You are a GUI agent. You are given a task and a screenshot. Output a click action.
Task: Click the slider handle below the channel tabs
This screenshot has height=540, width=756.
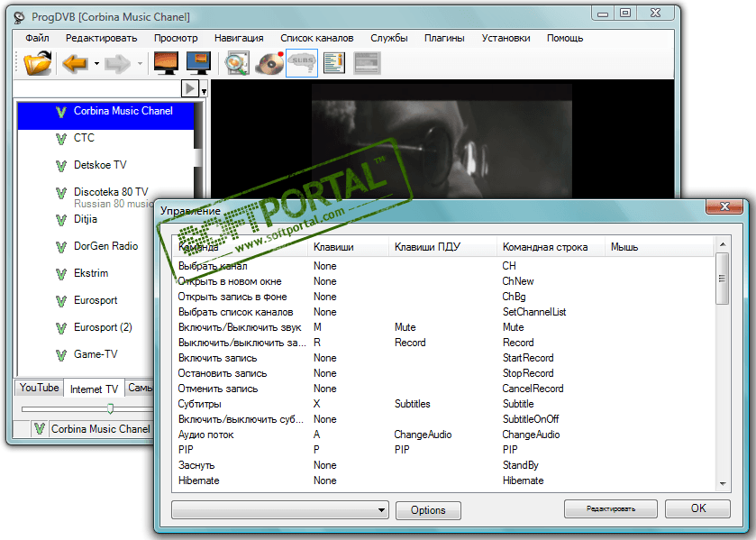coord(111,408)
